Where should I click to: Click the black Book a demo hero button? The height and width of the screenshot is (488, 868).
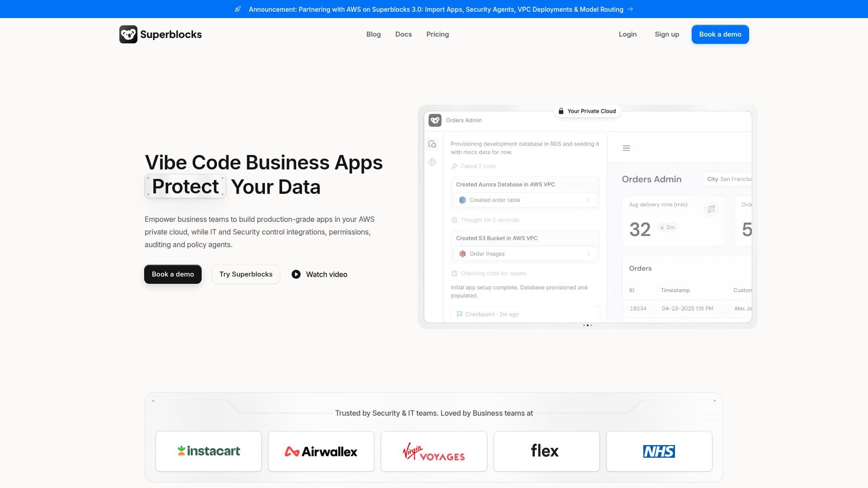pos(173,274)
